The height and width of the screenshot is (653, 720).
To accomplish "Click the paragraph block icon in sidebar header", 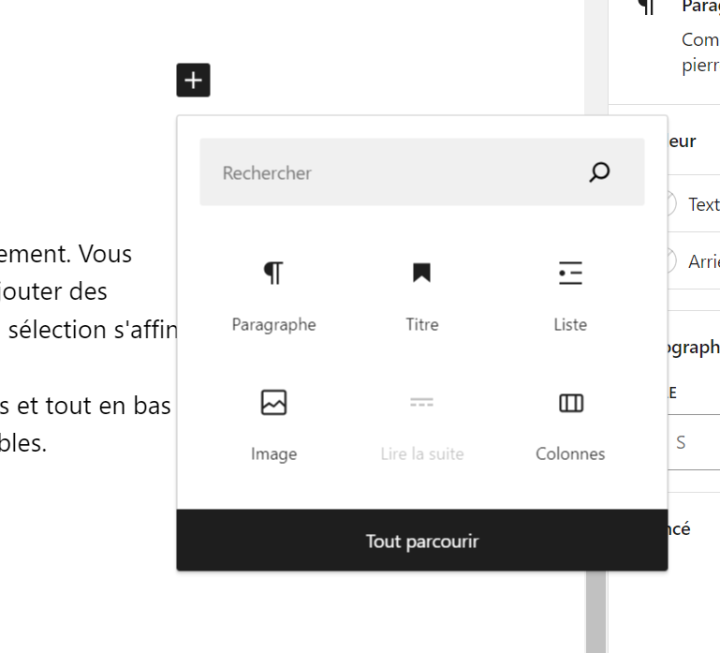I will coord(647,6).
